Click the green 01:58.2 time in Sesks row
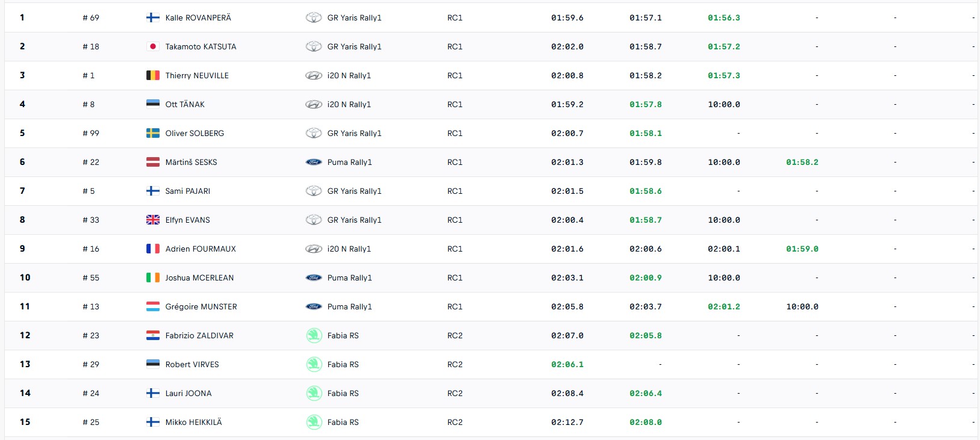980x440 pixels. tap(802, 162)
